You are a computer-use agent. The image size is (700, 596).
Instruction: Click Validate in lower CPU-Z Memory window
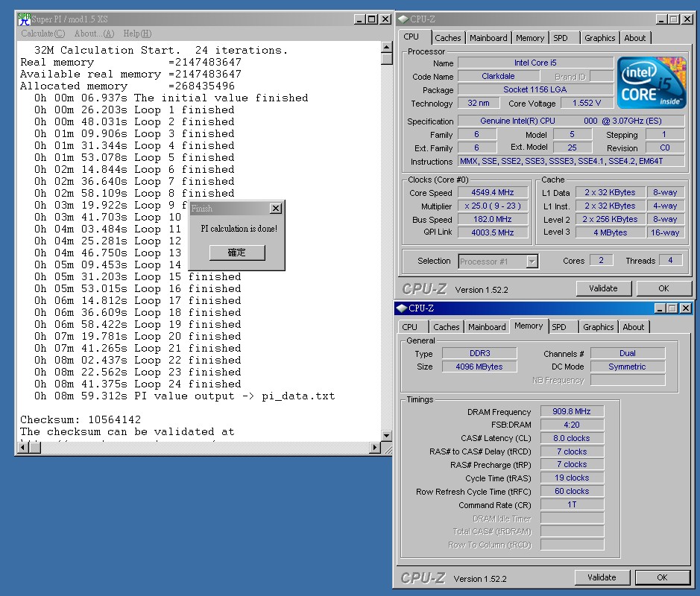602,577
